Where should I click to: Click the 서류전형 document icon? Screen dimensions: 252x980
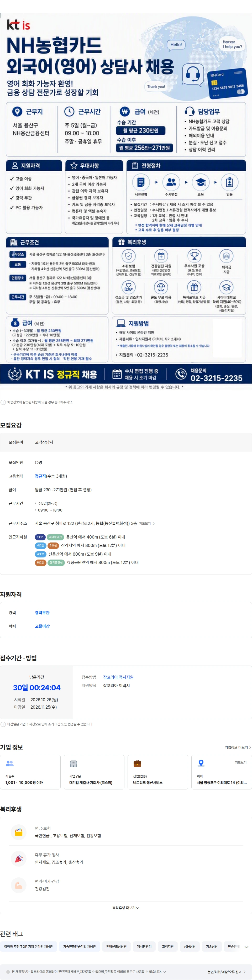[141, 182]
